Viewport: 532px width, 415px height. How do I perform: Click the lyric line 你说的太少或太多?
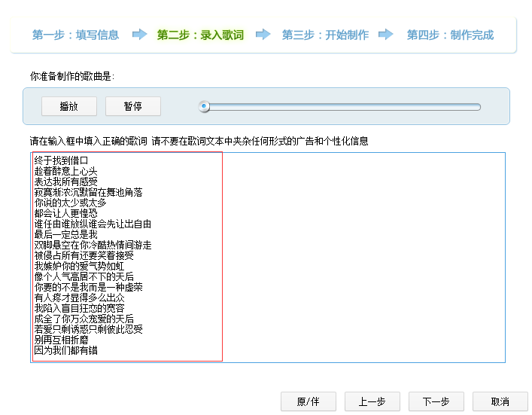[x=71, y=203]
